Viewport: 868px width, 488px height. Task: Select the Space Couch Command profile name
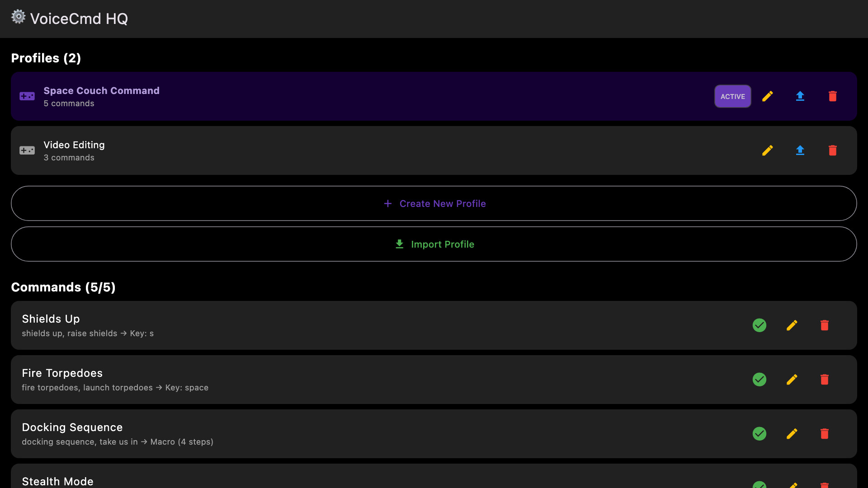(x=102, y=91)
